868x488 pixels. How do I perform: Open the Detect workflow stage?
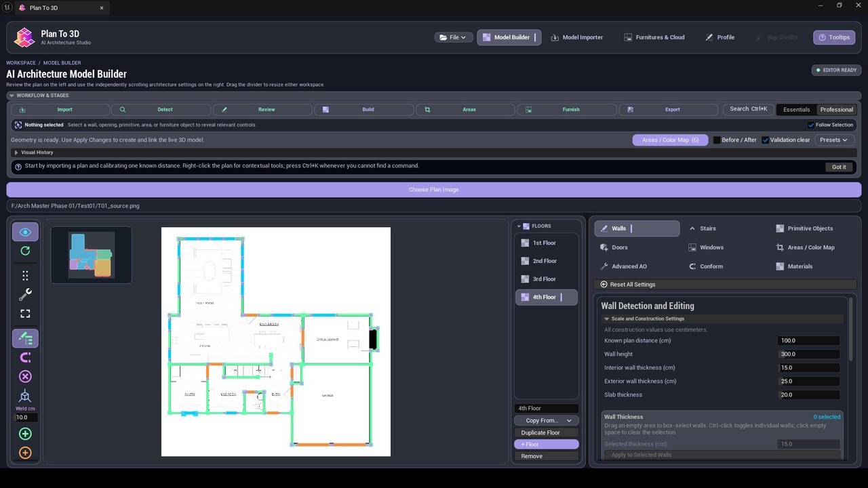161,109
